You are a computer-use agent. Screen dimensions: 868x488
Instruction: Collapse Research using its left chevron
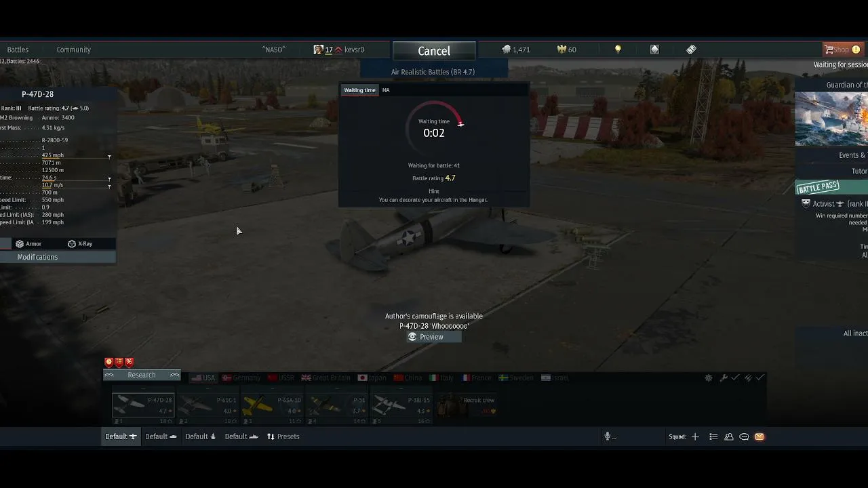108,375
